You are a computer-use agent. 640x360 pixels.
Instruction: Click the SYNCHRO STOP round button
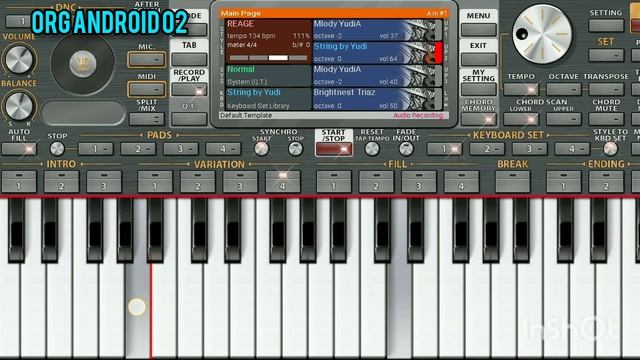(x=296, y=149)
